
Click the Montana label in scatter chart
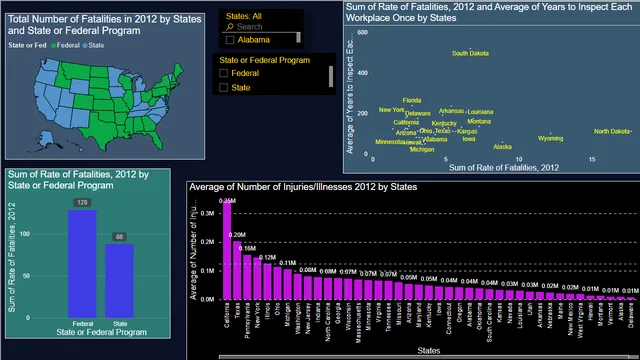coord(479,122)
